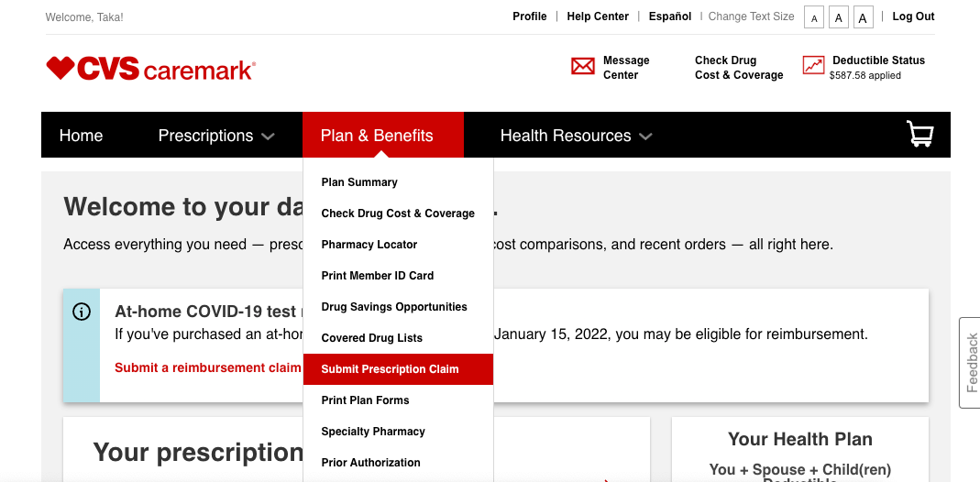Click the $587.58 applied text
This screenshot has width=980, height=482.
point(865,75)
